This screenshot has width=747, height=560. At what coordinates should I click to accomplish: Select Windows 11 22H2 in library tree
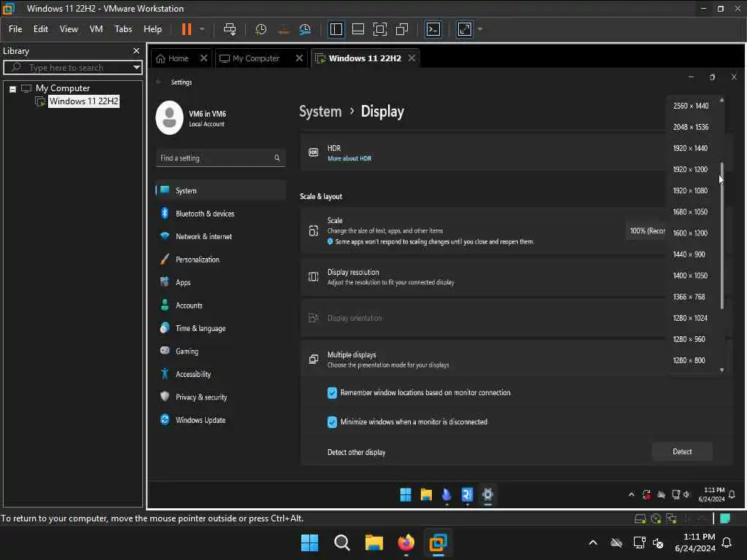(83, 101)
